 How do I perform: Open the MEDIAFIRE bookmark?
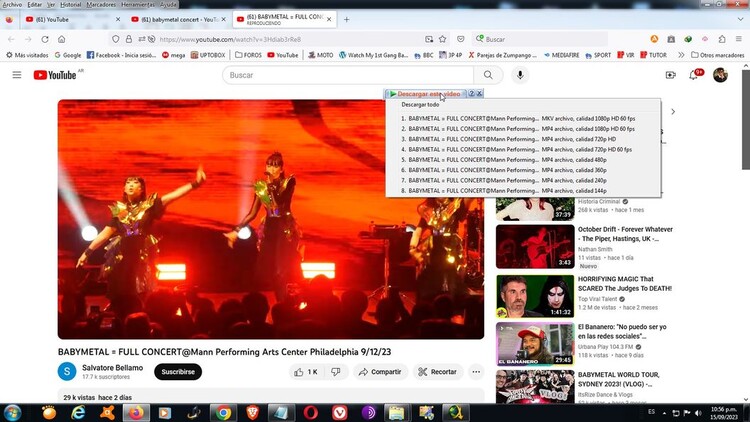(x=561, y=55)
